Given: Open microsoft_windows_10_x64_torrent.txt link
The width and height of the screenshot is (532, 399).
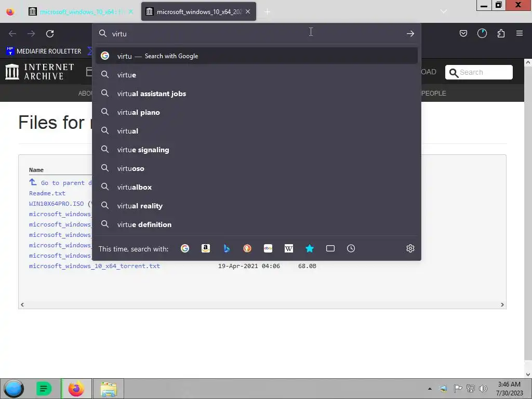Looking at the screenshot, I should (x=95, y=266).
